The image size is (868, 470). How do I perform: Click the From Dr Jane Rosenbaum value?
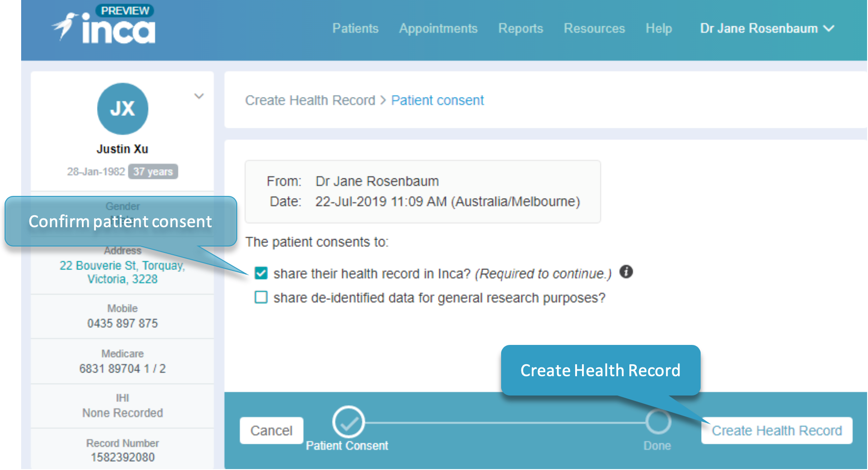coord(377,181)
